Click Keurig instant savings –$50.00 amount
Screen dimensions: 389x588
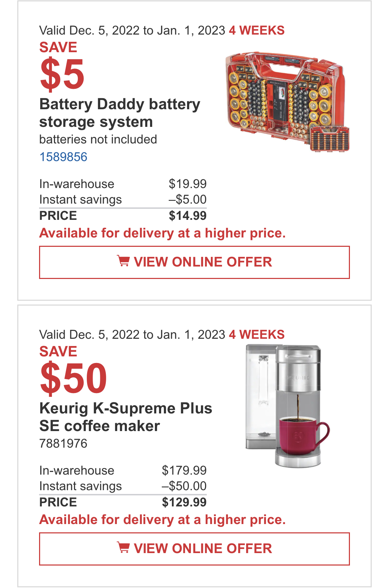(184, 486)
